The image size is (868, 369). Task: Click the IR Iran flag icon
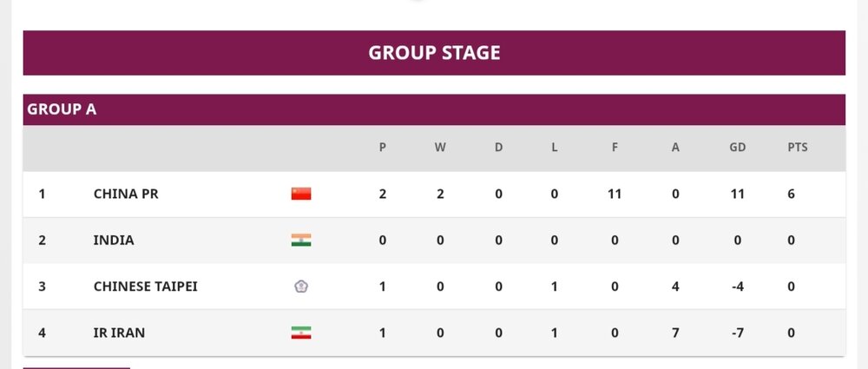click(x=301, y=333)
